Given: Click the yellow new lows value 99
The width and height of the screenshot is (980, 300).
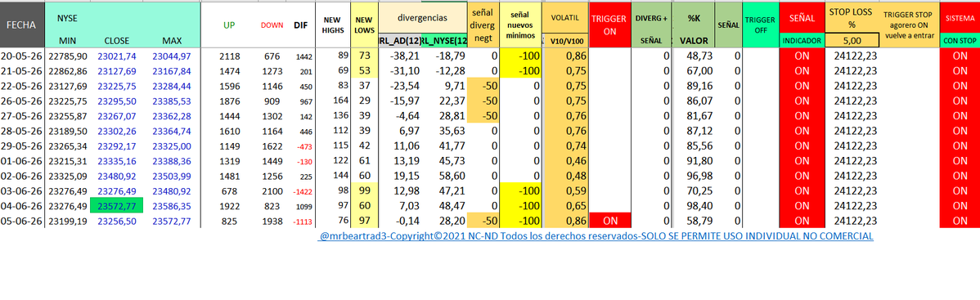Looking at the screenshot, I should (364, 190).
